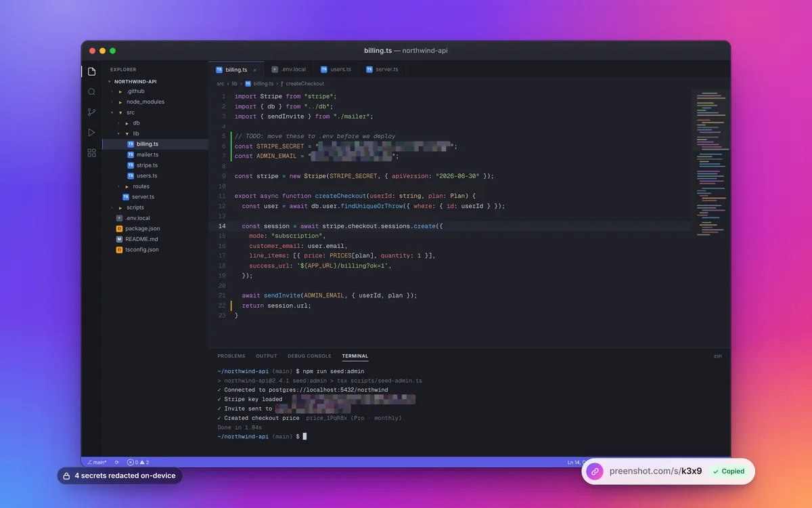Viewport: 812px width, 508px height.
Task: Click the JSON icon beside tsconfig.json
Action: pos(119,250)
